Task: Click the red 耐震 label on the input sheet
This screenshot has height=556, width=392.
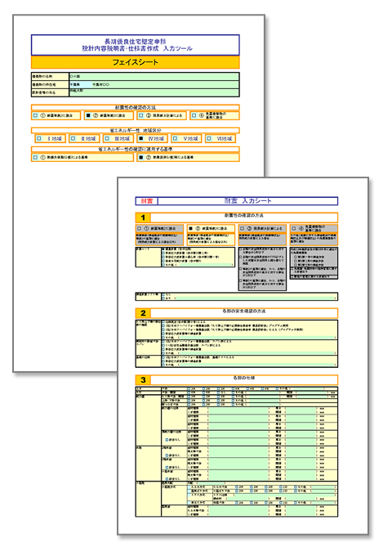Action: (x=147, y=201)
